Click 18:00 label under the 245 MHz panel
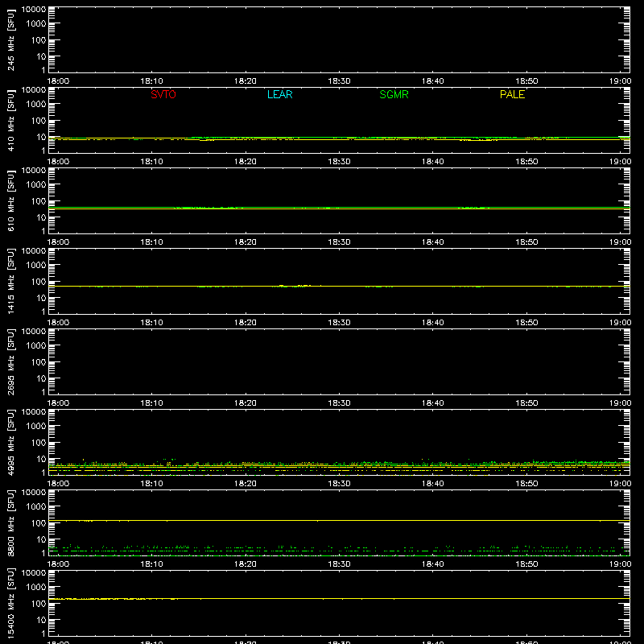The width and height of the screenshot is (644, 644). [x=58, y=81]
